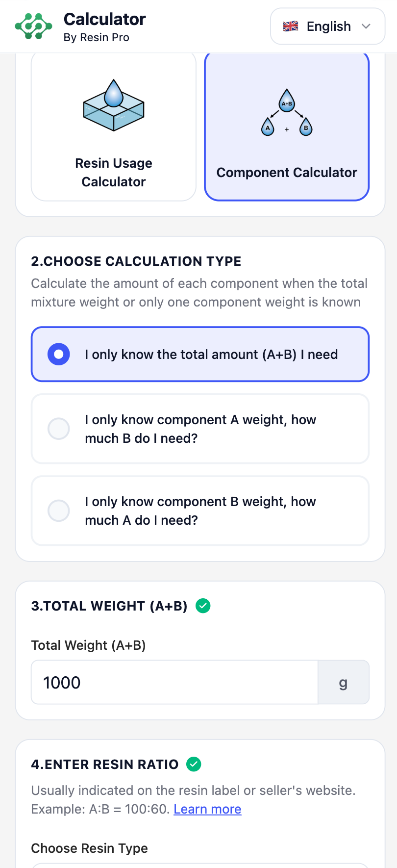Click the A+B droplets component icon

tap(287, 113)
